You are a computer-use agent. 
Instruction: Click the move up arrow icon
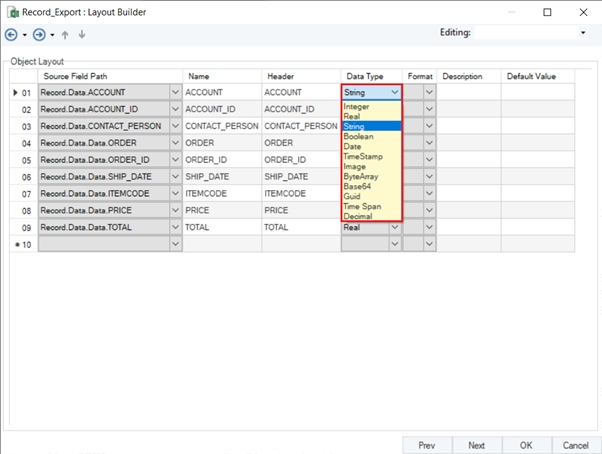pyautogui.click(x=66, y=34)
